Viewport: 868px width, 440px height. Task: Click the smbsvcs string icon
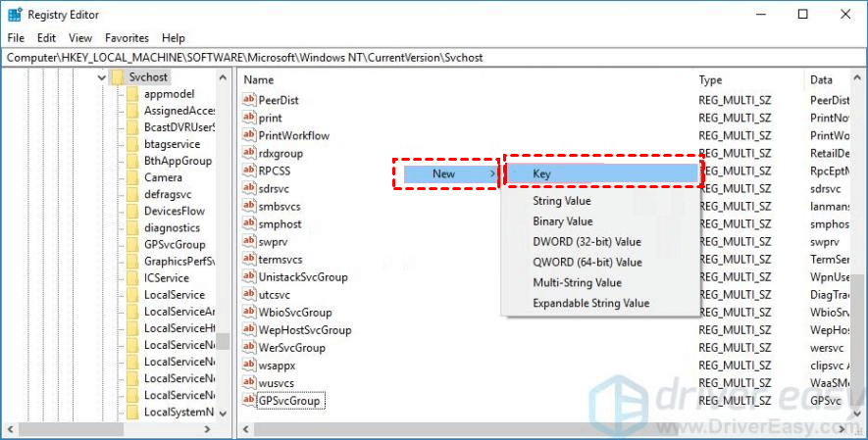tap(249, 206)
